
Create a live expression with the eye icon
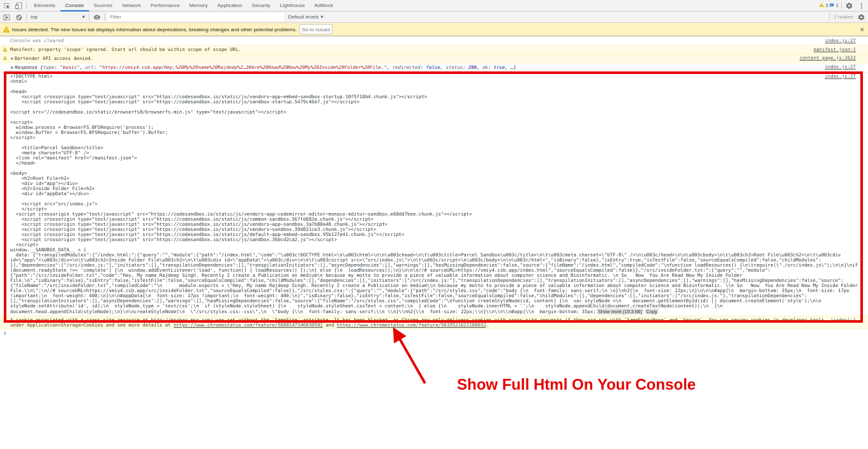tap(96, 17)
